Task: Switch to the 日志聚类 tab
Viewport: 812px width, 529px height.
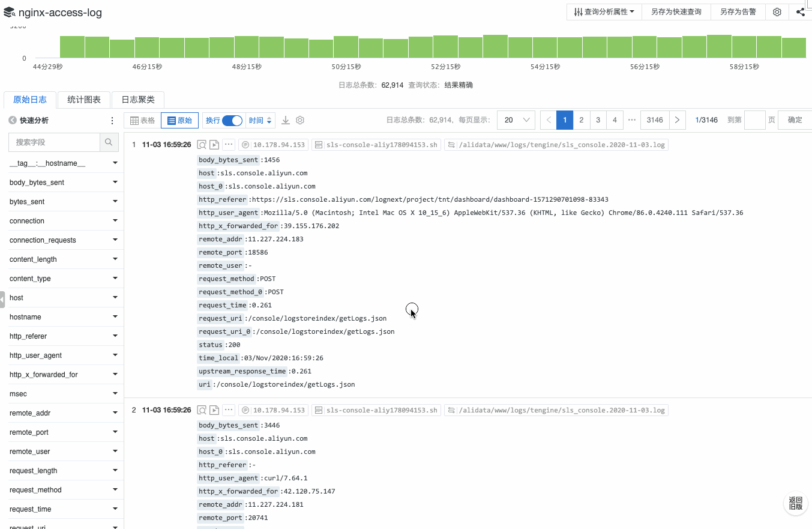Action: pyautogui.click(x=138, y=100)
